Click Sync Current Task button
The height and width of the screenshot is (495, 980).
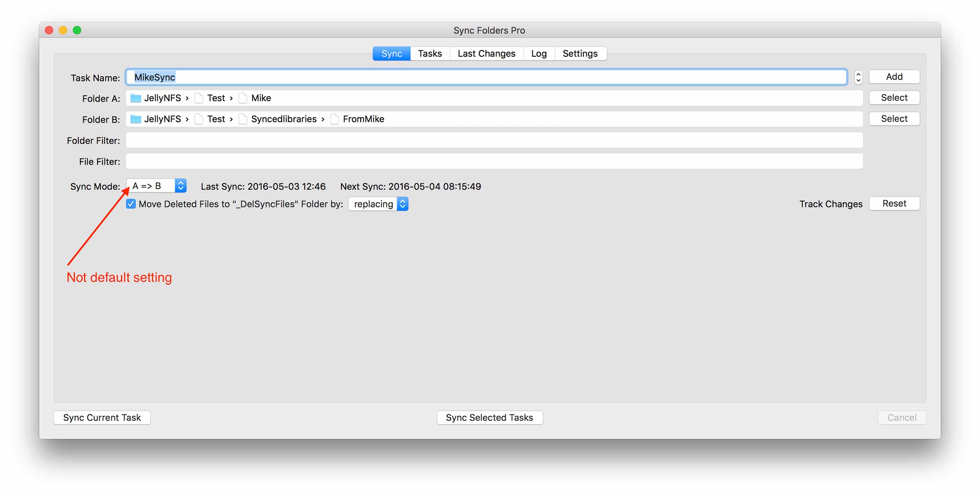coord(102,417)
